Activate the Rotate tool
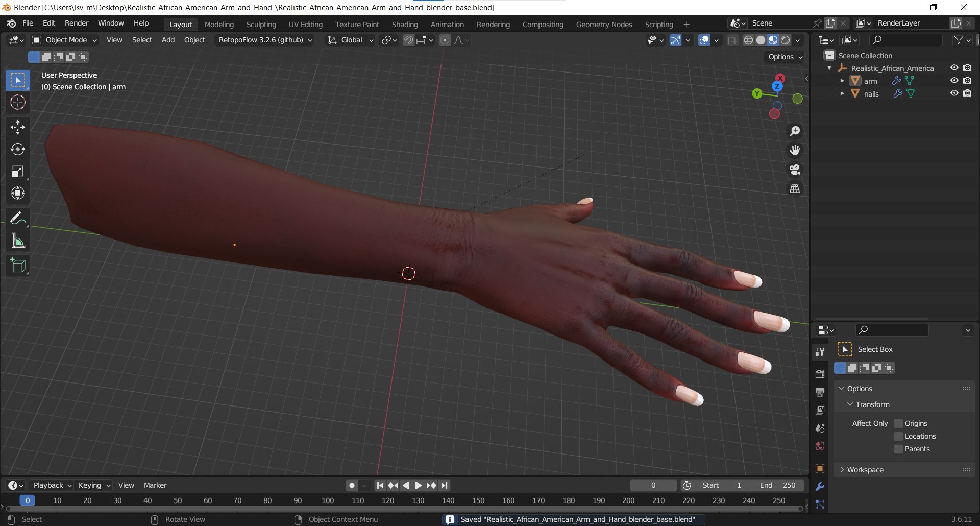The width and height of the screenshot is (980, 526). [18, 149]
